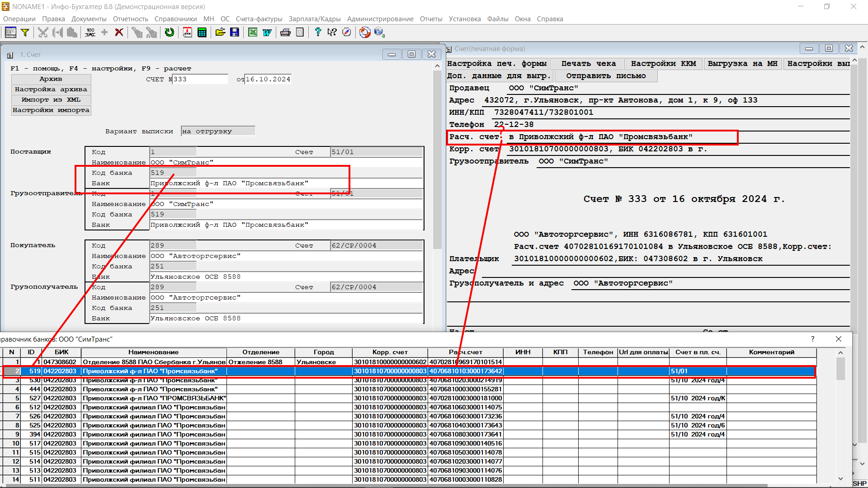Screen dimensions: 868x488
Task: Click the Архив button
Action: (x=51, y=79)
